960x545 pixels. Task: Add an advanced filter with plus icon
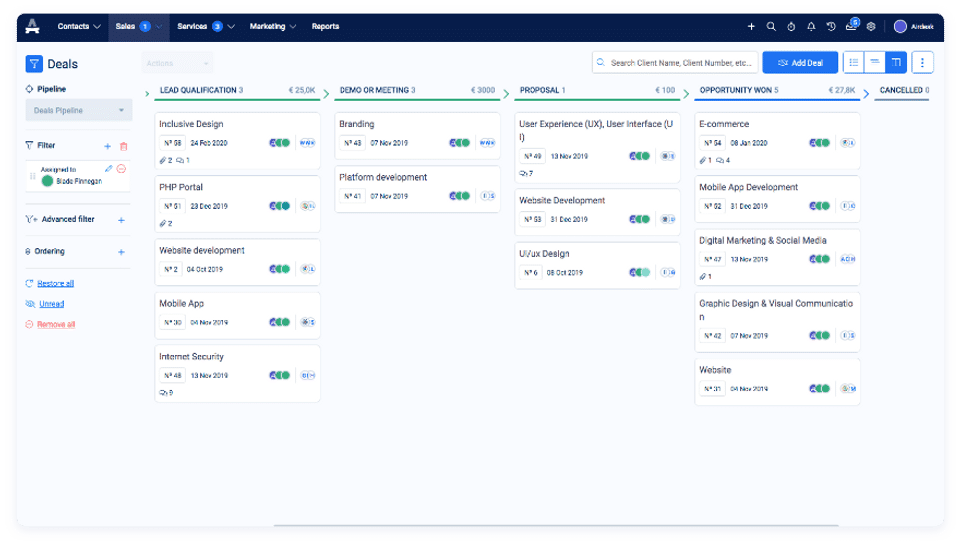tap(121, 220)
